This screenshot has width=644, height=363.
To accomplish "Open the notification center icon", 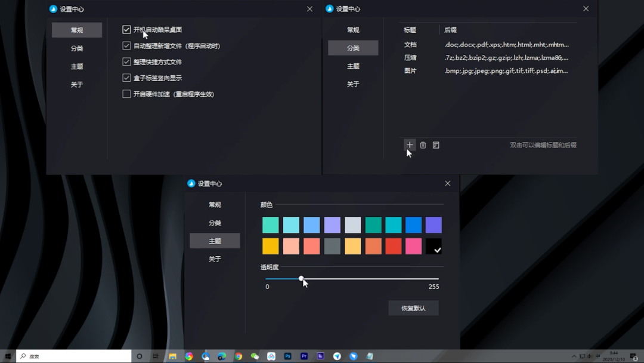I will pos(634,356).
